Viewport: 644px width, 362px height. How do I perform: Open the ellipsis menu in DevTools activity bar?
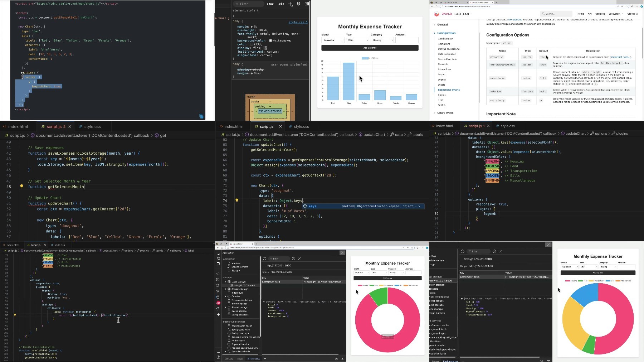pos(218,352)
